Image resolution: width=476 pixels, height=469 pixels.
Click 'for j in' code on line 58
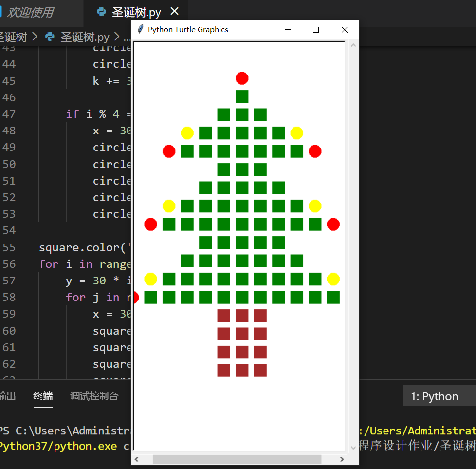coord(92,298)
